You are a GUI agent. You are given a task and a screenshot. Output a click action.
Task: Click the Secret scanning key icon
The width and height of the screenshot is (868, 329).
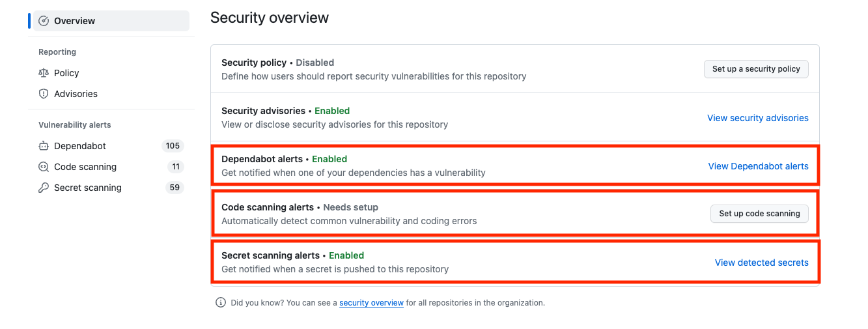[44, 188]
